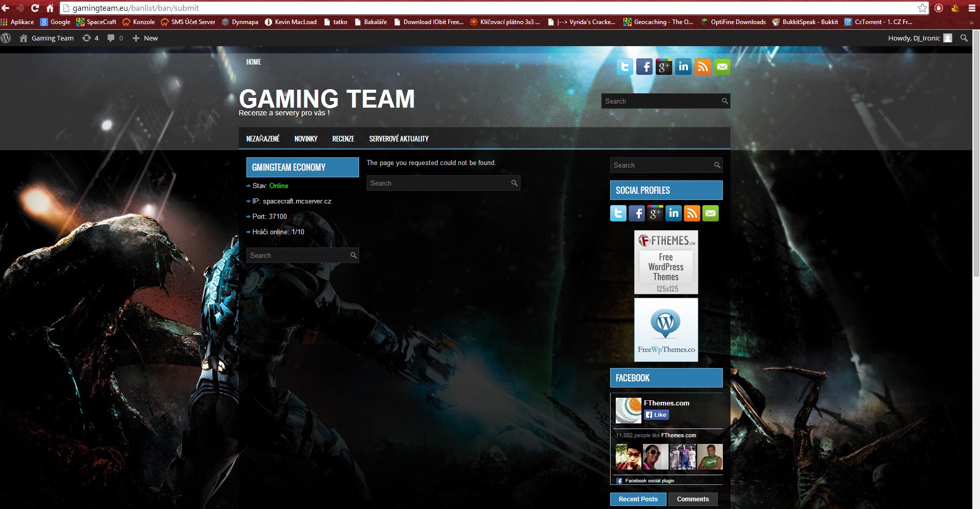Switch to the Recent Posts tab
This screenshot has height=509, width=980.
(x=638, y=499)
